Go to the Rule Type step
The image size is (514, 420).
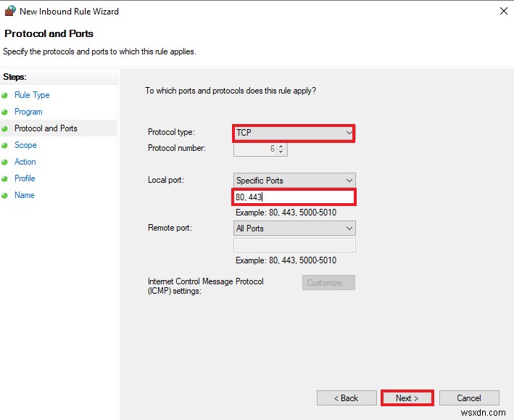point(32,95)
